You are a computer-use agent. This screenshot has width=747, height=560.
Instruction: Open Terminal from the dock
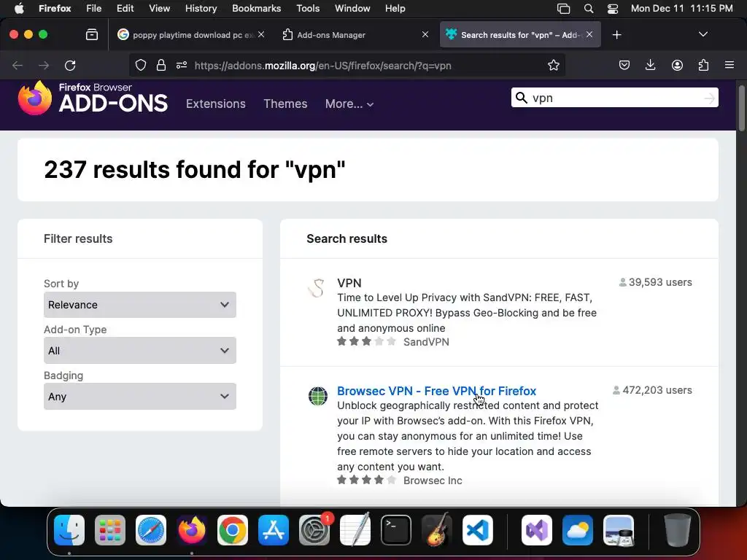396,530
